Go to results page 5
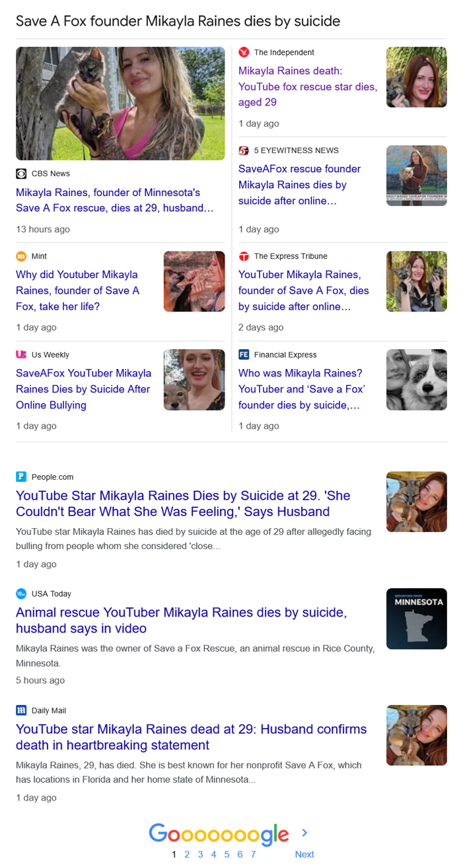This screenshot has height=868, width=463. tap(227, 854)
